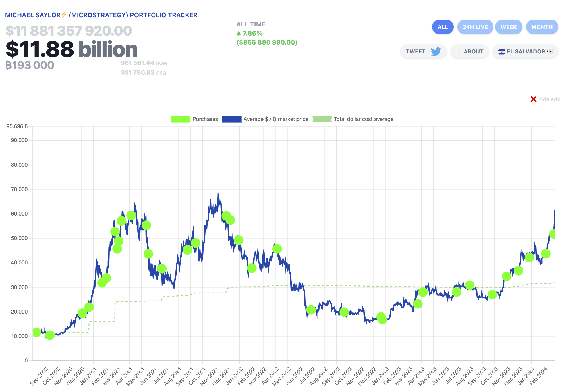Switch to the 24H LIVE view
Screen dimensions: 564x392
[x=475, y=27]
